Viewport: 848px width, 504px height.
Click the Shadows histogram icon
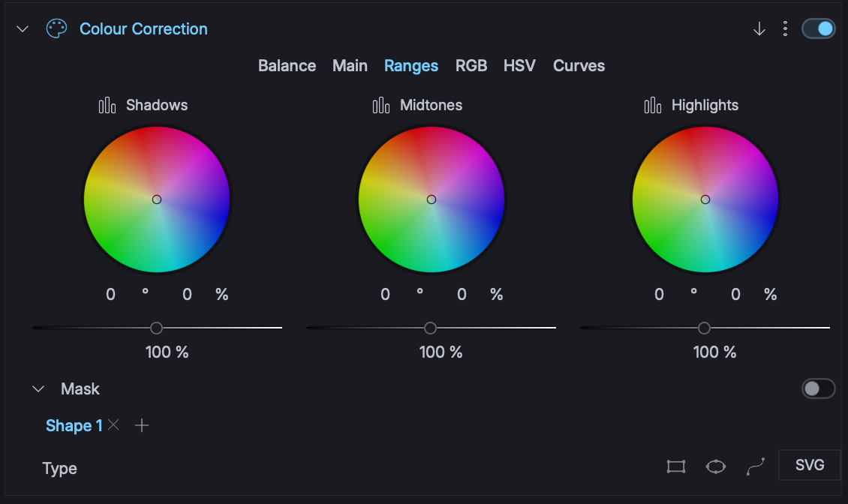tap(107, 105)
